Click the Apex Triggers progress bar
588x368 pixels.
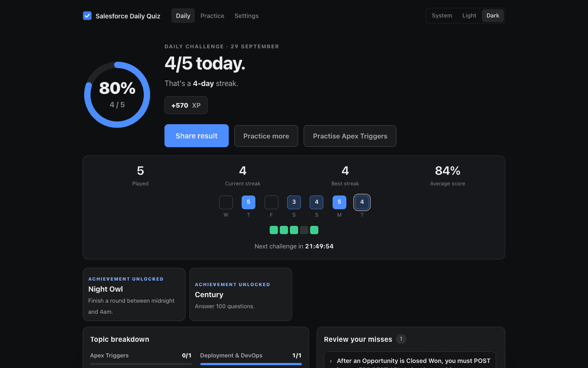pos(141,364)
